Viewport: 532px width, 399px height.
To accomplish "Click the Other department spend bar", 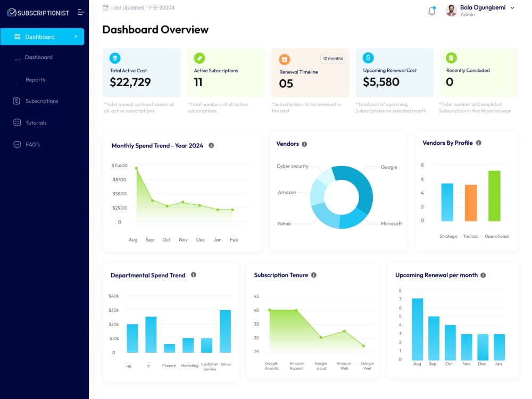I will (225, 331).
